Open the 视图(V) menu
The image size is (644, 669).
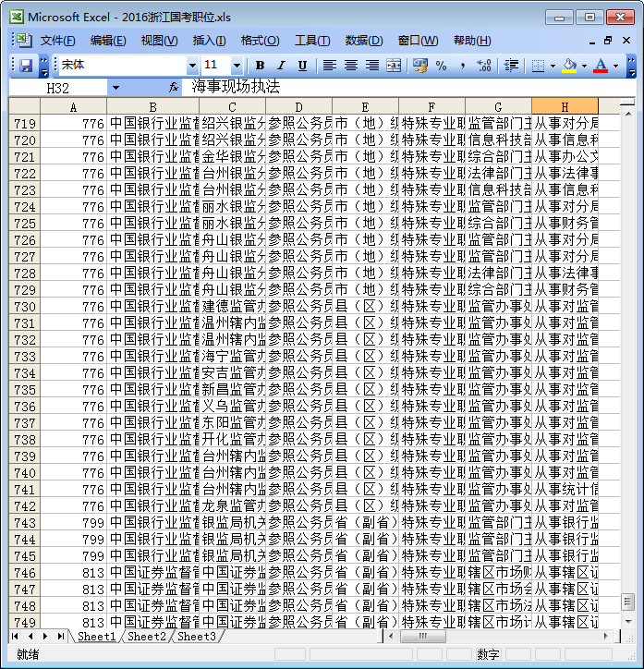point(159,41)
